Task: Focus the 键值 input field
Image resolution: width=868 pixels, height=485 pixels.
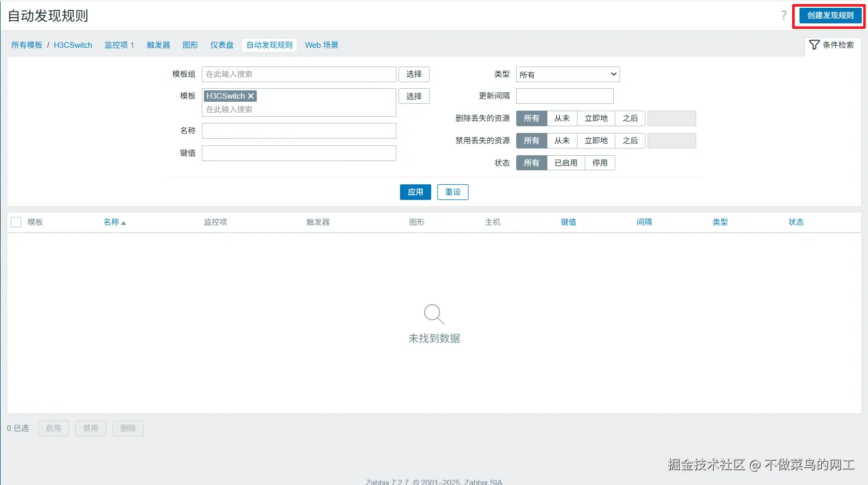Action: [299, 153]
